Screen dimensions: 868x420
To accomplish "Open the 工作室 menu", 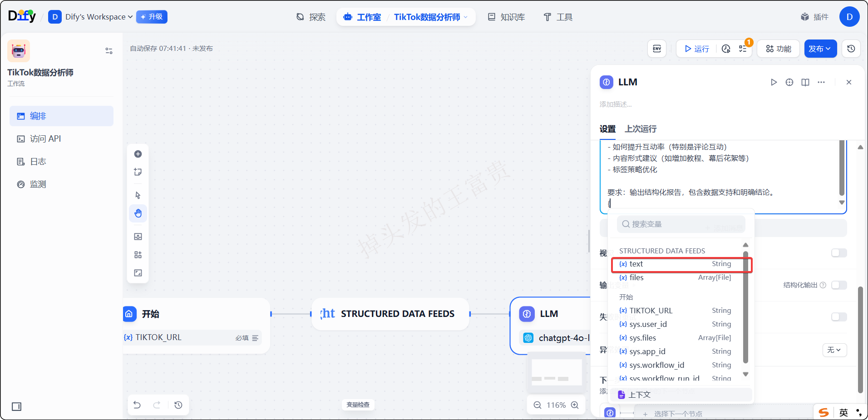I will (362, 17).
